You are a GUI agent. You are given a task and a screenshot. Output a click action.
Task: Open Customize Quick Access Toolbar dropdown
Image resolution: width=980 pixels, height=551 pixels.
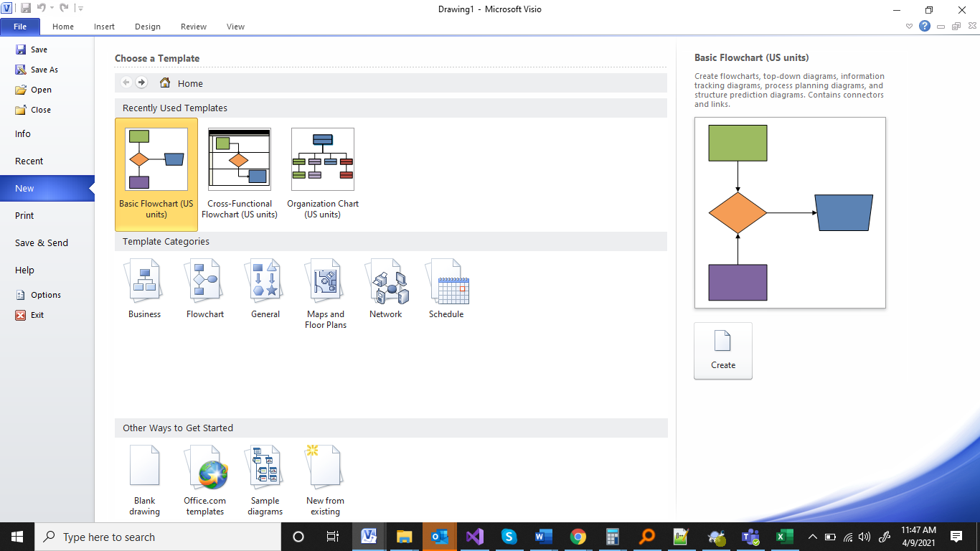coord(80,9)
